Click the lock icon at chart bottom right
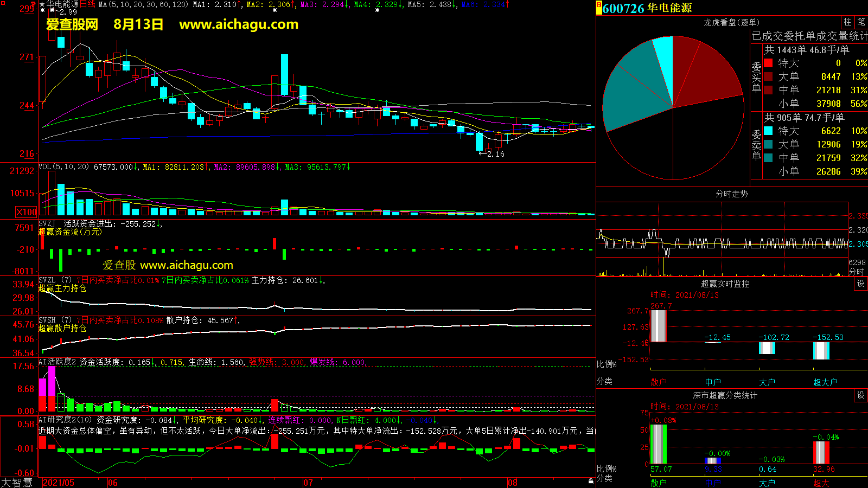This screenshot has height=488, width=868. (591, 481)
